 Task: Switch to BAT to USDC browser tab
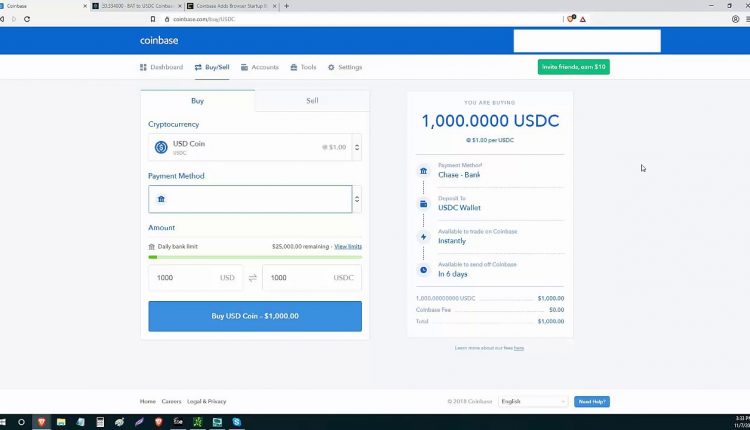pos(137,6)
